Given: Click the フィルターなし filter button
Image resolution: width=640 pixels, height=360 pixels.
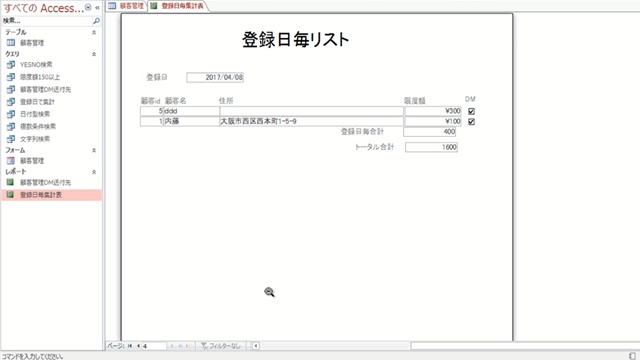Looking at the screenshot, I should (221, 346).
